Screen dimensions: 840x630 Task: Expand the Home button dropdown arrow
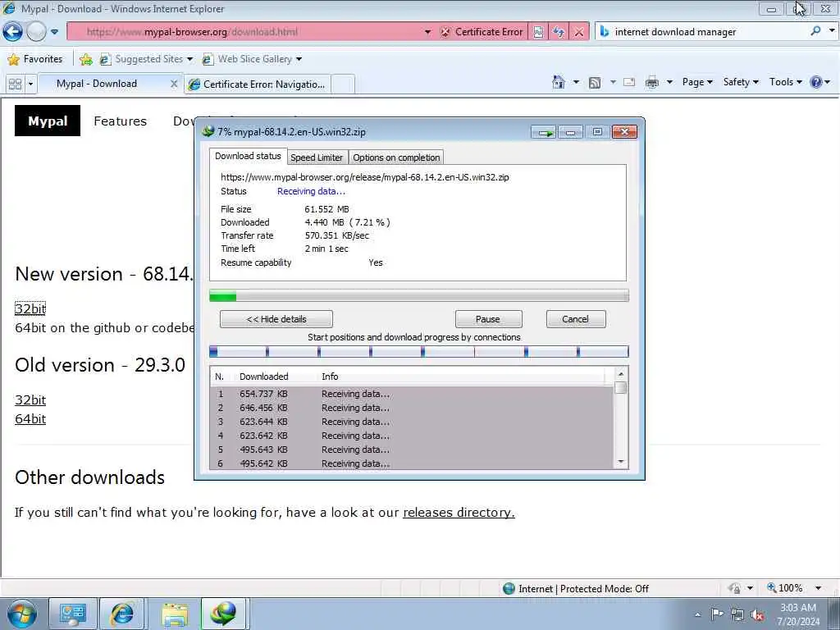tap(576, 83)
